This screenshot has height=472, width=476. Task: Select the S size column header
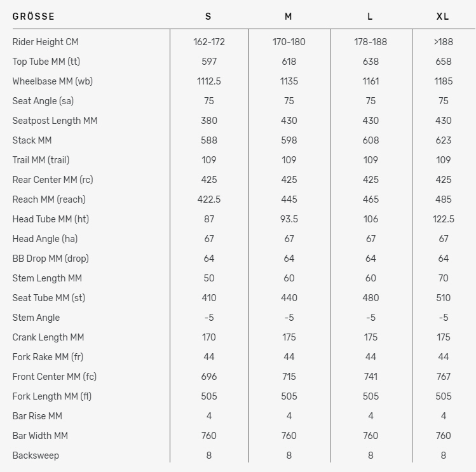tap(208, 17)
